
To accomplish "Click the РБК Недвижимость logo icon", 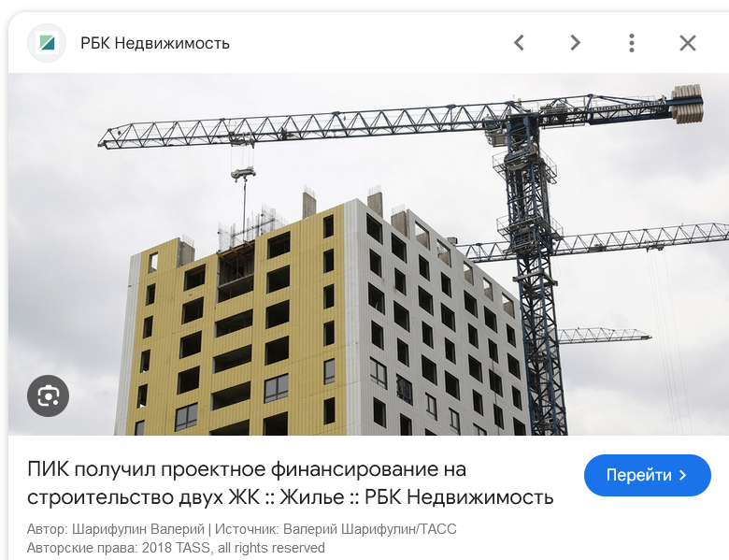I will (x=47, y=43).
